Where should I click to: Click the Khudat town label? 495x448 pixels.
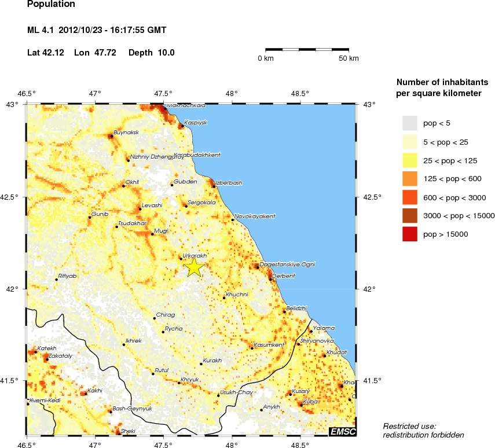click(336, 352)
